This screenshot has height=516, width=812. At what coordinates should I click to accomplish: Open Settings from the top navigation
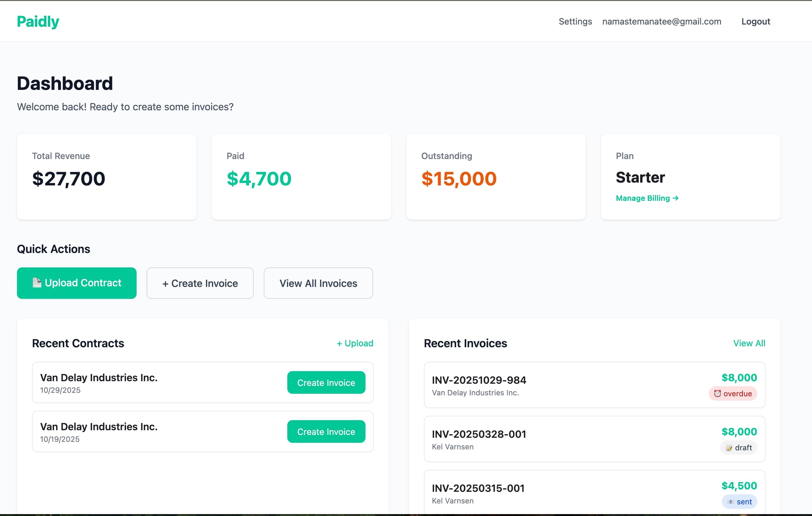tap(575, 21)
